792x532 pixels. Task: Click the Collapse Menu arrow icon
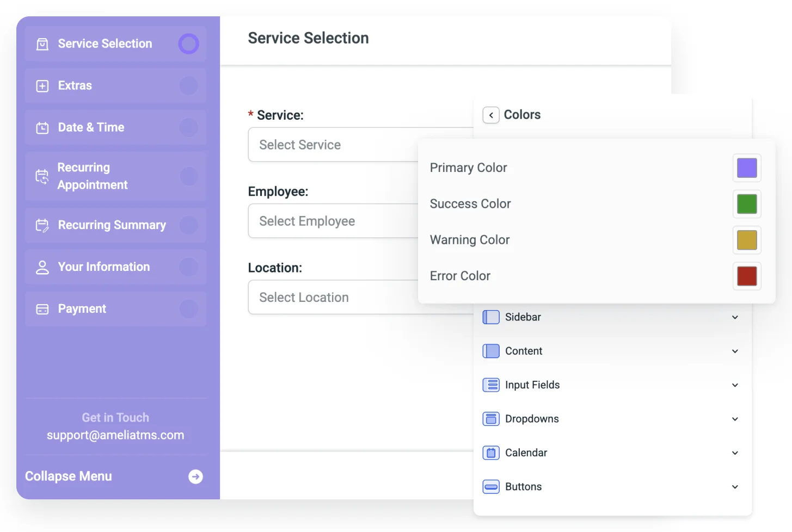[x=195, y=477]
